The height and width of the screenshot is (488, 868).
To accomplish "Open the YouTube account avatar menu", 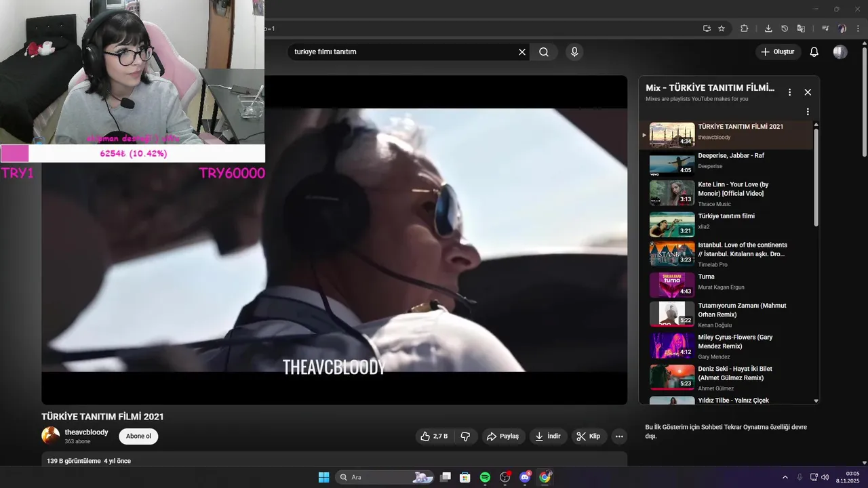I will [x=840, y=52].
